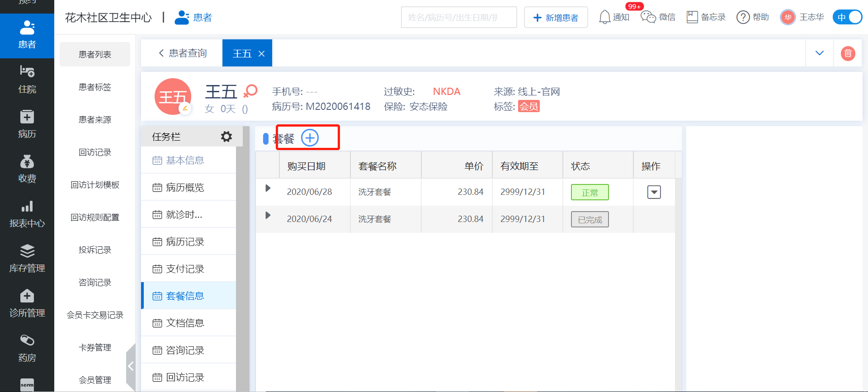Open 病历记录 in the task bar

[x=189, y=241]
